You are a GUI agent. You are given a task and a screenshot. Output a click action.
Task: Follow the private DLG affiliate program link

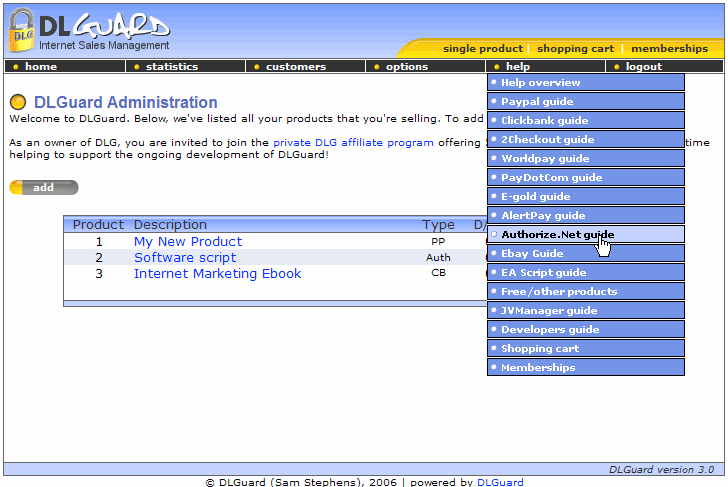353,143
